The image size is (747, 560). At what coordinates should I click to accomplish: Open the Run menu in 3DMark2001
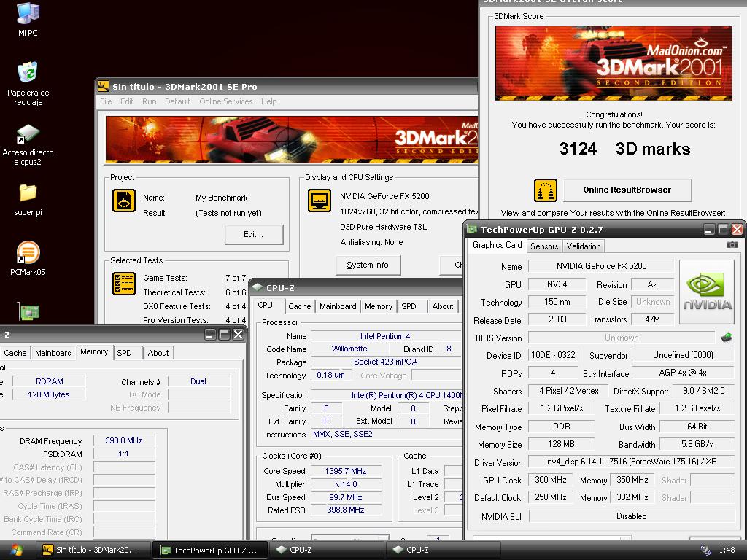149,101
